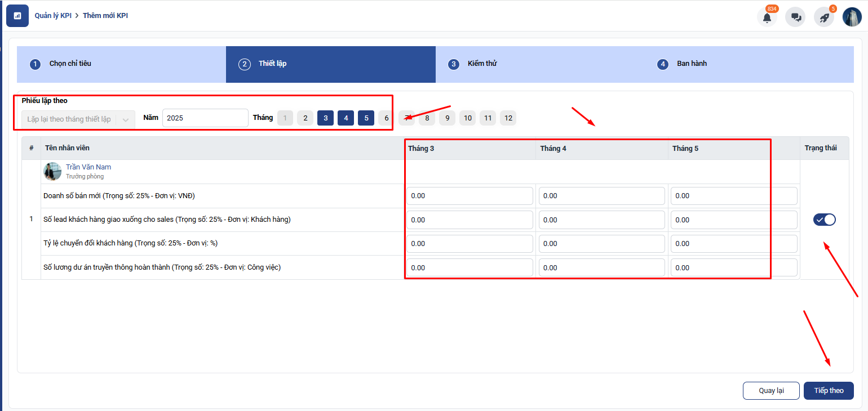Open the 'Lặp lại theo tháng thiết lập' dropdown
868x411 pixels.
(x=69, y=119)
